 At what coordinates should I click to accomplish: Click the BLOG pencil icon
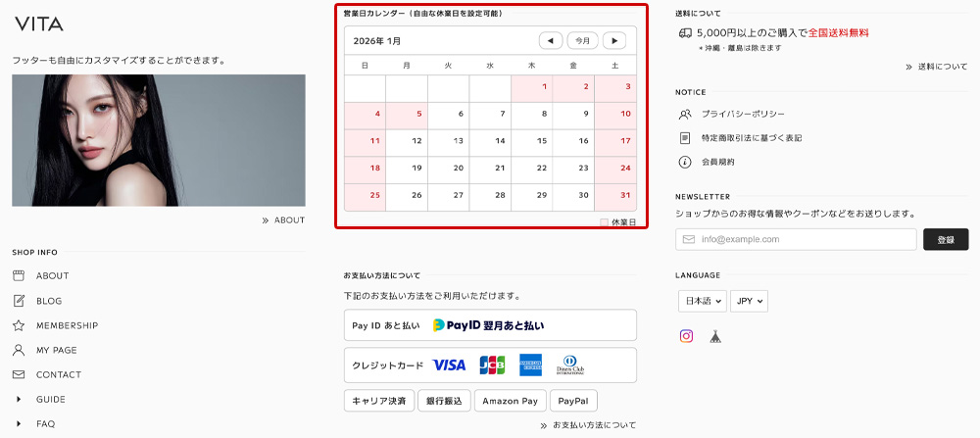(19, 301)
